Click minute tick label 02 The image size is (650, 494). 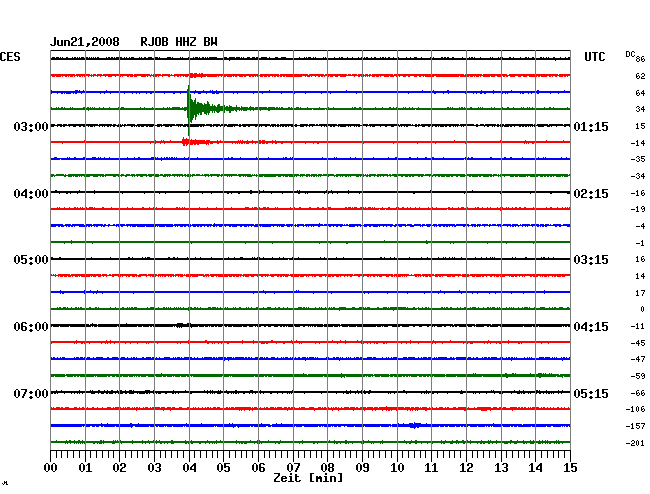(119, 468)
